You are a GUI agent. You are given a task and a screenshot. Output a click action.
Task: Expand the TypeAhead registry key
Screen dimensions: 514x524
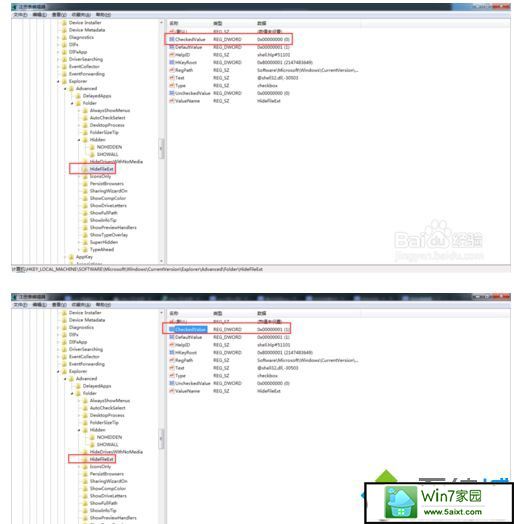79,250
